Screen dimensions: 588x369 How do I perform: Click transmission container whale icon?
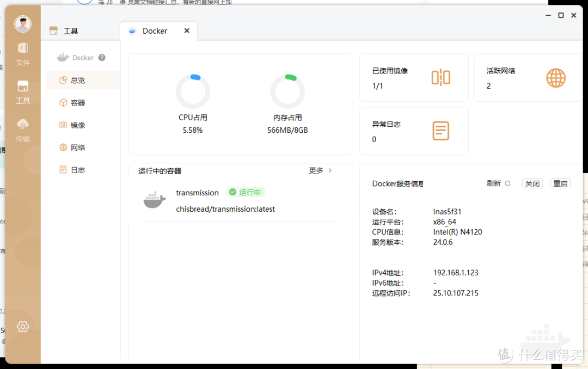click(x=155, y=200)
